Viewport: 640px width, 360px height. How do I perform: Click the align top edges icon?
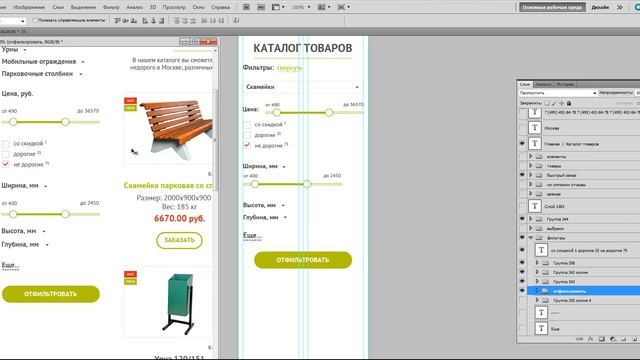coord(118,20)
